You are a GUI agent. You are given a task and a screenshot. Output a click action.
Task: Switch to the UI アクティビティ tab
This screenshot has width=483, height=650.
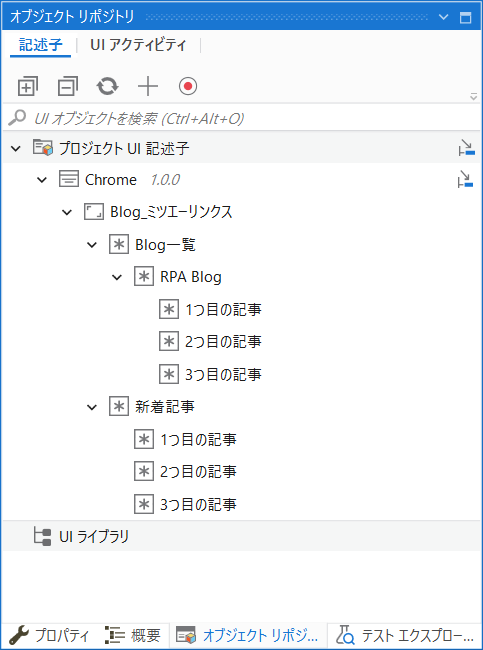138,45
